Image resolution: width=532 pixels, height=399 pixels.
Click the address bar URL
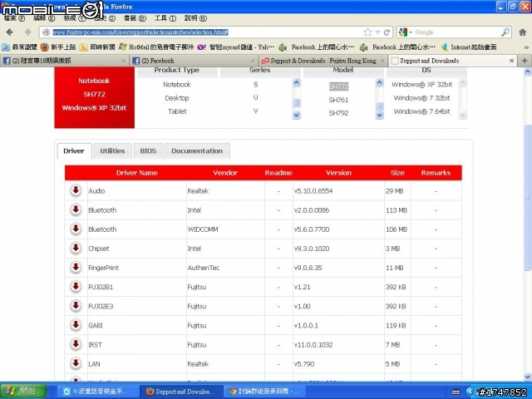[140, 32]
